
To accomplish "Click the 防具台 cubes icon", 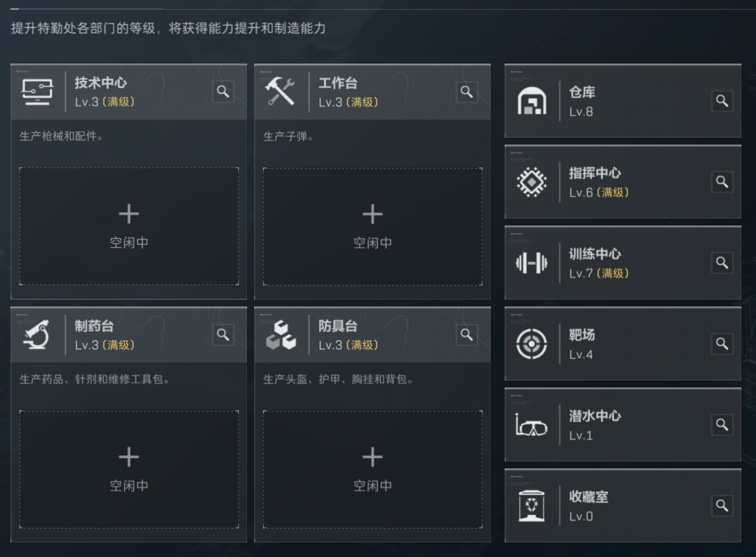I will (281, 335).
